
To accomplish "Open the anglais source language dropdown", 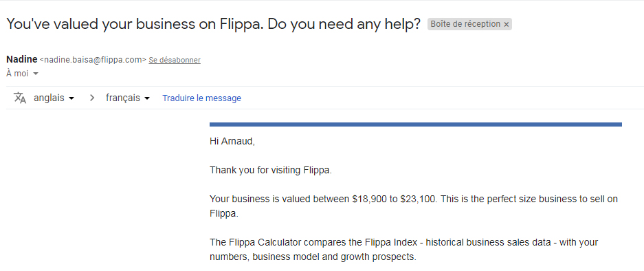I will point(54,98).
